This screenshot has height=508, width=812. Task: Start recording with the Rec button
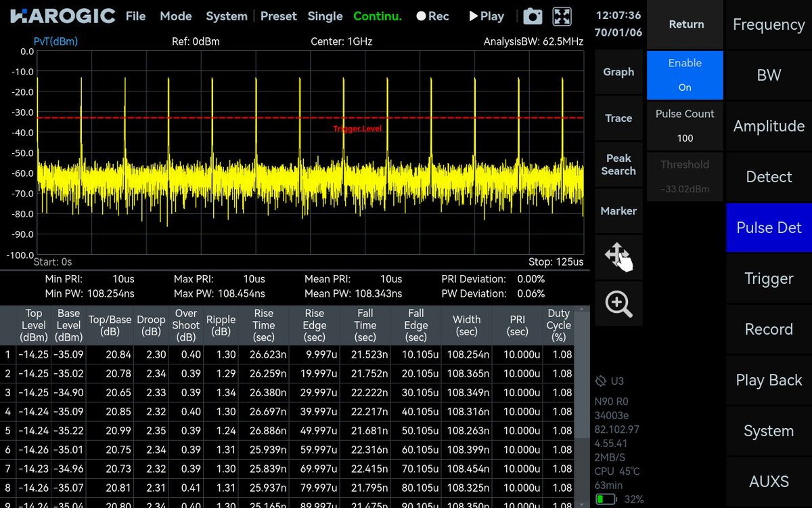(x=432, y=16)
